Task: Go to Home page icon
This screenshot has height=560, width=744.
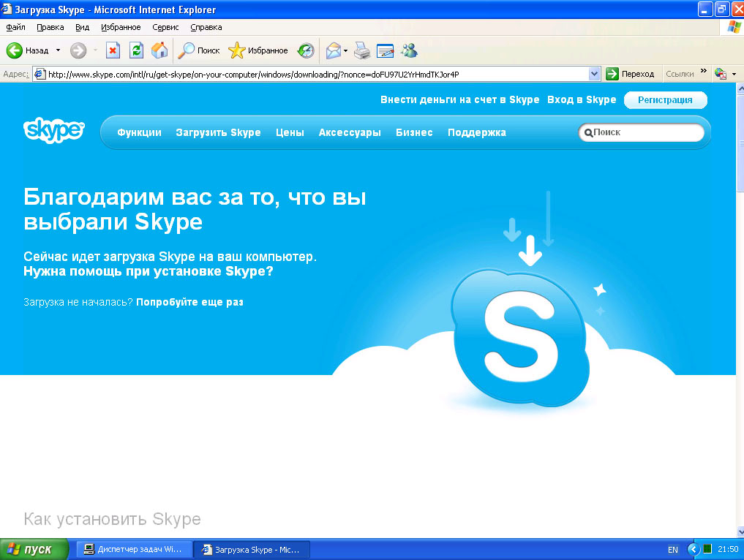Action: click(159, 50)
